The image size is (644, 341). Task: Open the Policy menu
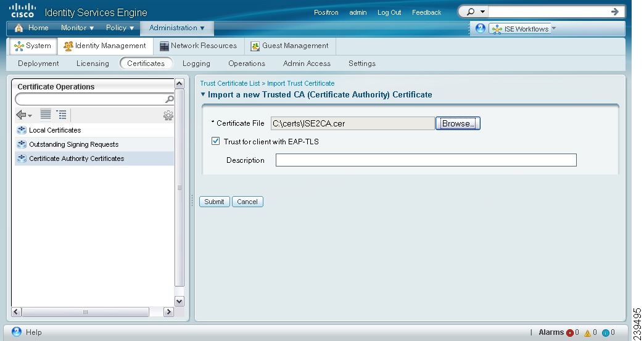point(120,28)
